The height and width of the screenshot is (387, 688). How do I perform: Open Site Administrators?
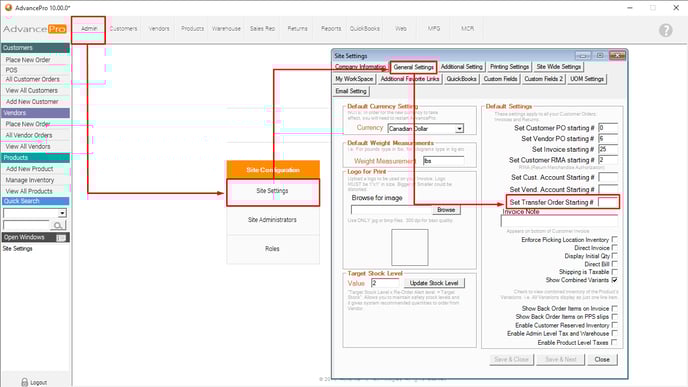(x=272, y=220)
